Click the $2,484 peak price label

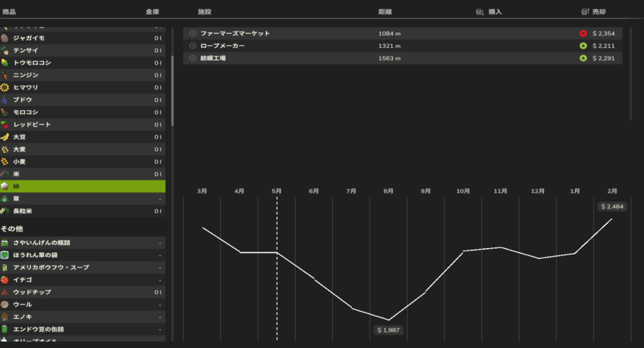coord(613,206)
